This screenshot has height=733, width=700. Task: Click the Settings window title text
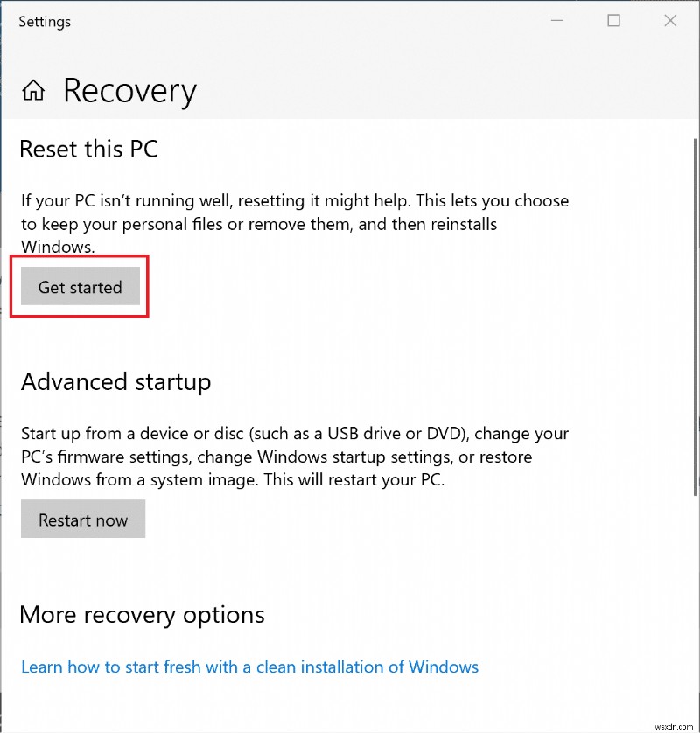(45, 21)
